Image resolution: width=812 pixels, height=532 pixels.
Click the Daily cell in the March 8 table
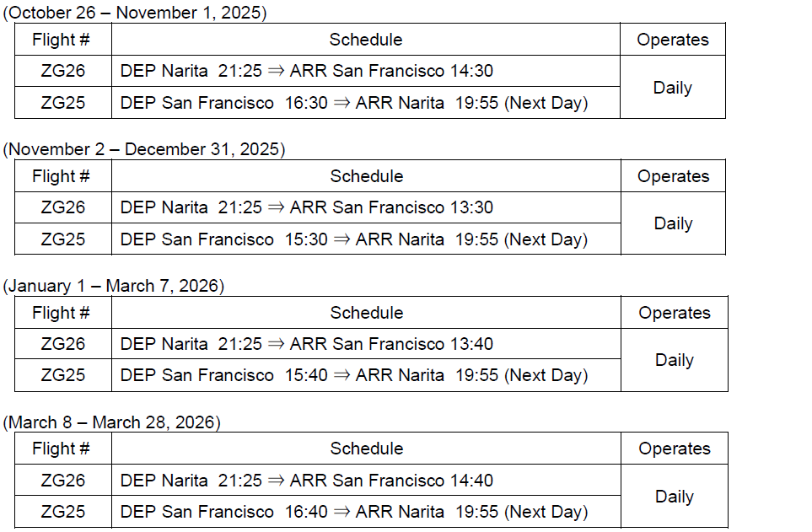674,497
